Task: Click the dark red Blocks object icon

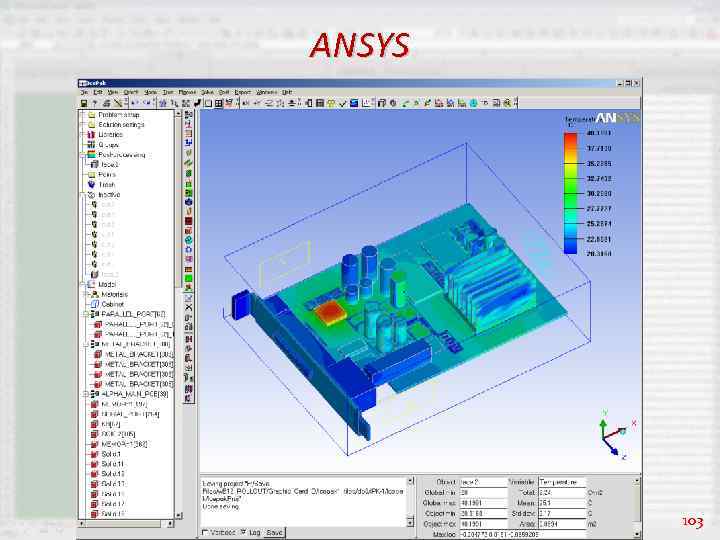Action: click(188, 221)
